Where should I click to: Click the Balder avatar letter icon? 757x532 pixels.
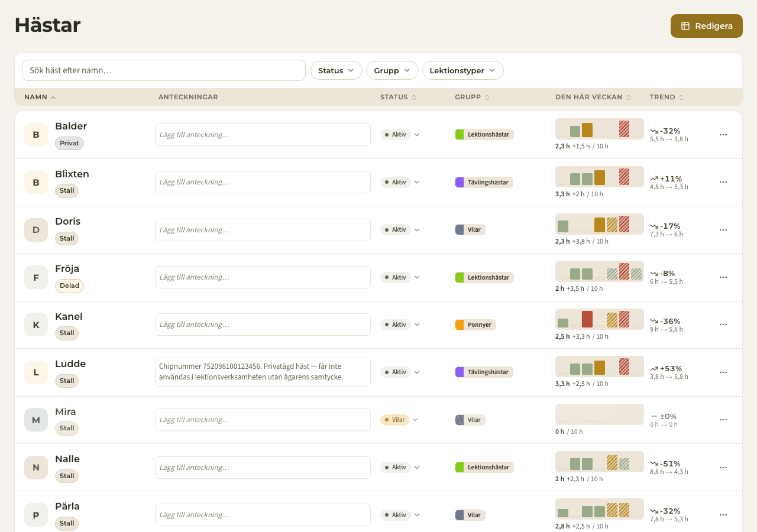(36, 135)
